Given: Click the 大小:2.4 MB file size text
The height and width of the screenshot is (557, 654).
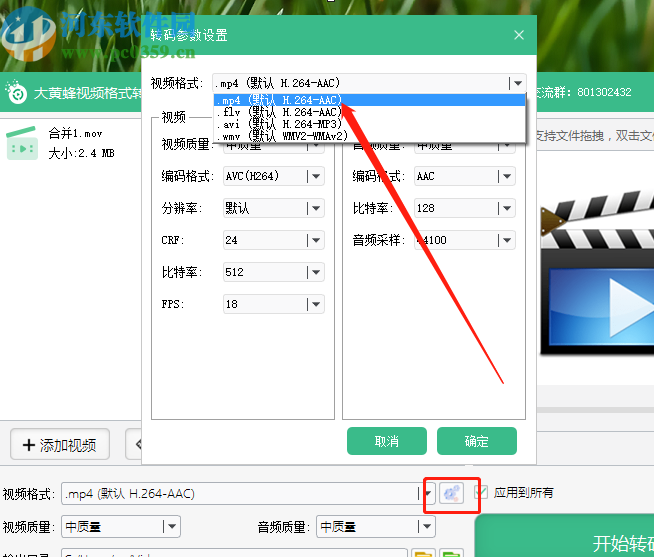Looking at the screenshot, I should (x=81, y=154).
